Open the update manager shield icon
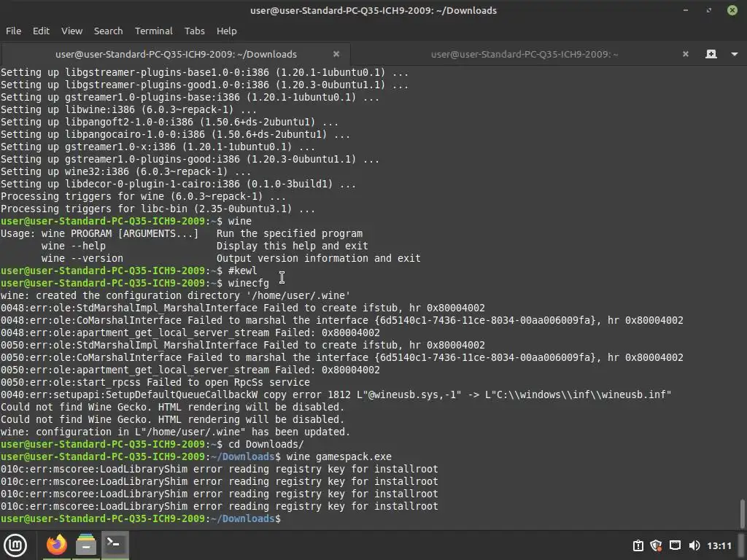Screen dimensions: 747x560 657,545
